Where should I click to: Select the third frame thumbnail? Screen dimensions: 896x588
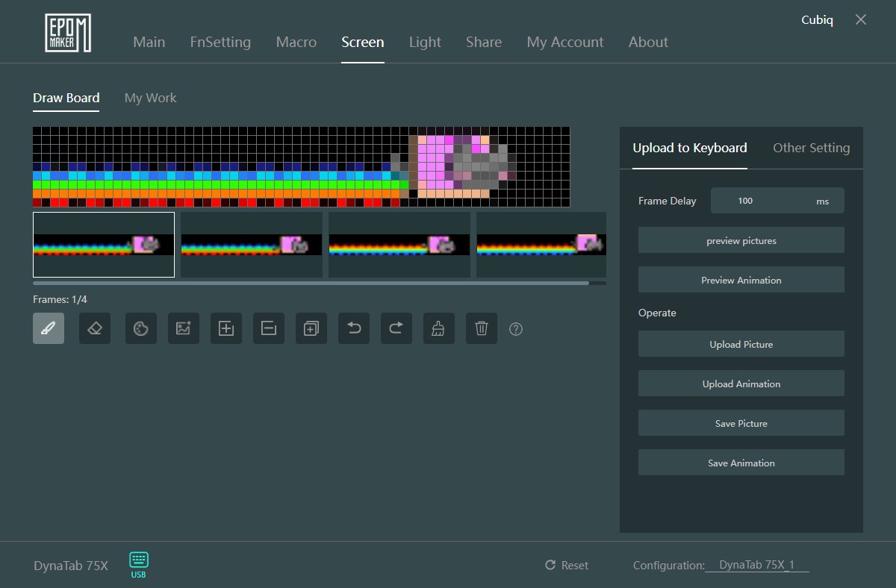(x=399, y=245)
